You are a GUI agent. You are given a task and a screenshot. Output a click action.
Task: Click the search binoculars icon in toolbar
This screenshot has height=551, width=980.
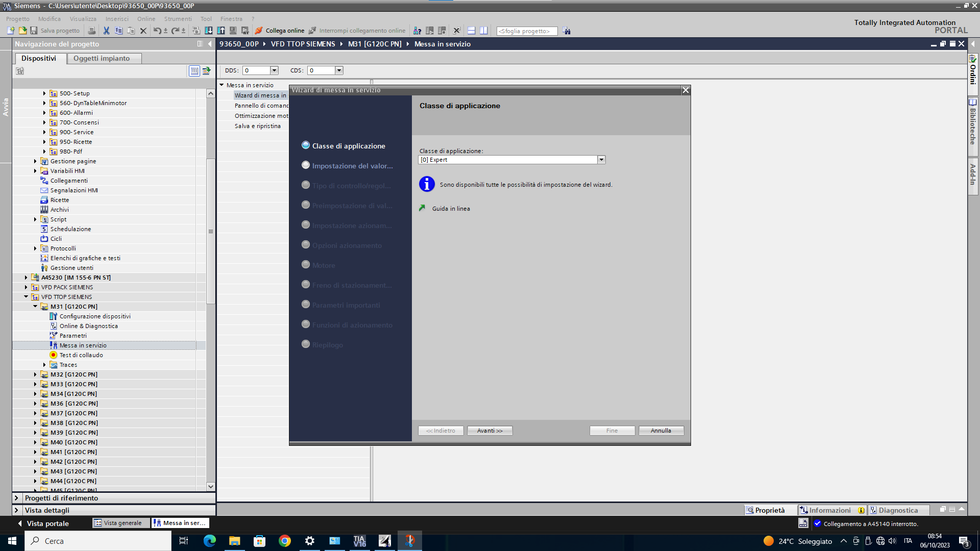point(567,31)
